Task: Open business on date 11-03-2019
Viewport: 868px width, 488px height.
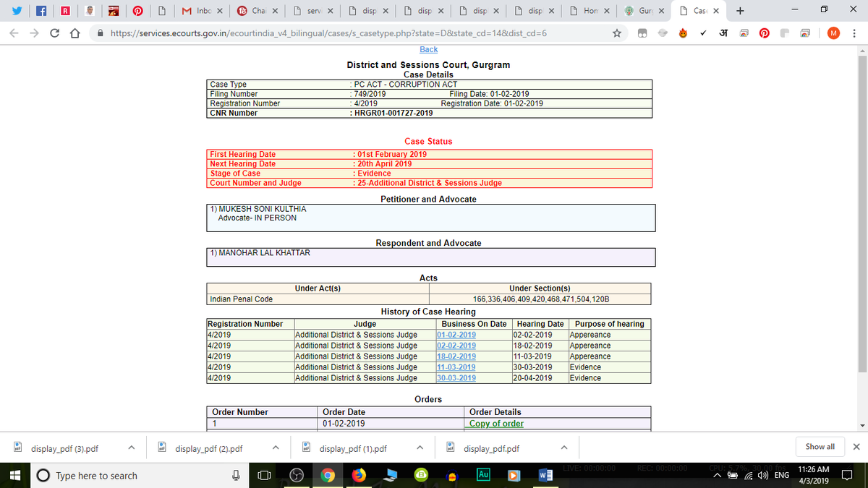Action: [457, 367]
